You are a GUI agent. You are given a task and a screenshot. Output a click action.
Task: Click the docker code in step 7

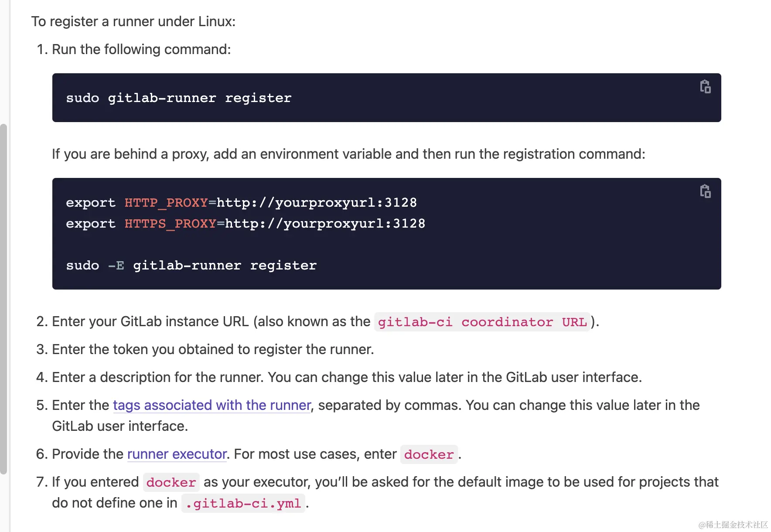[171, 482]
